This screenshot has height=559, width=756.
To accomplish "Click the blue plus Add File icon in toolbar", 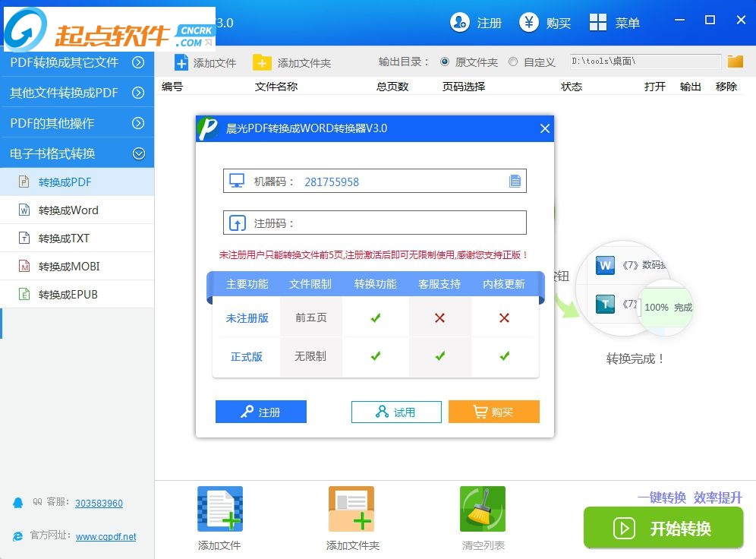I will tap(181, 63).
